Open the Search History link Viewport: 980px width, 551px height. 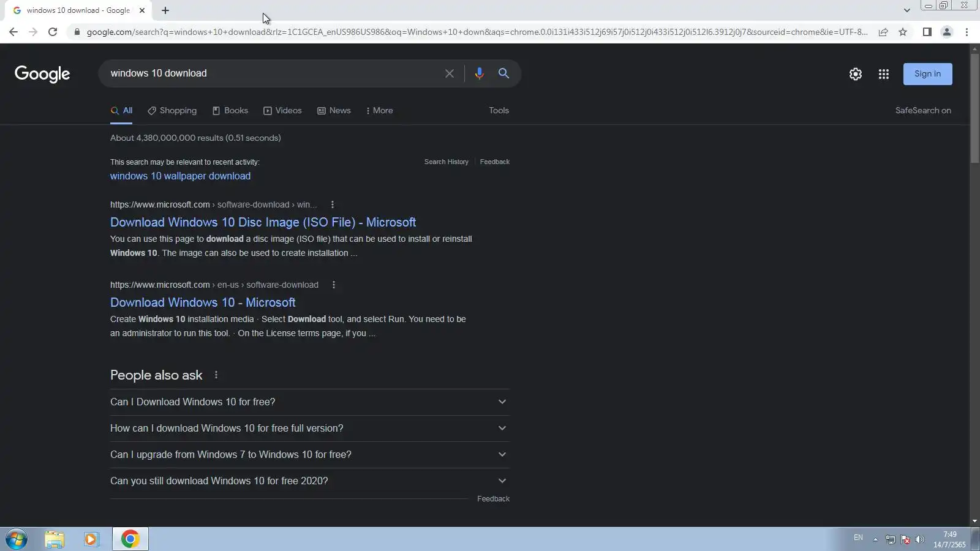[x=446, y=162]
